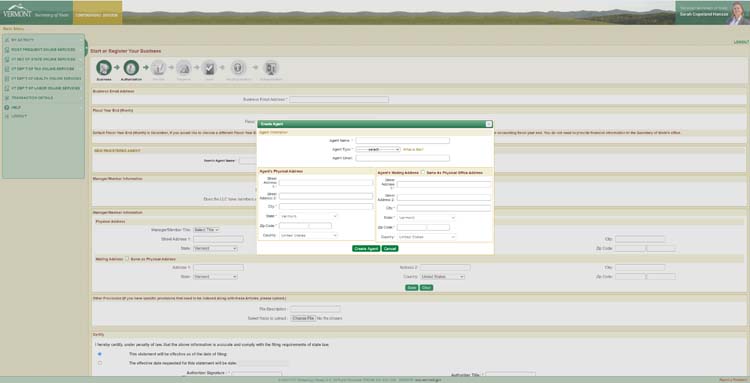Click agent physical address City field
The height and width of the screenshot is (383, 750).
click(326, 207)
